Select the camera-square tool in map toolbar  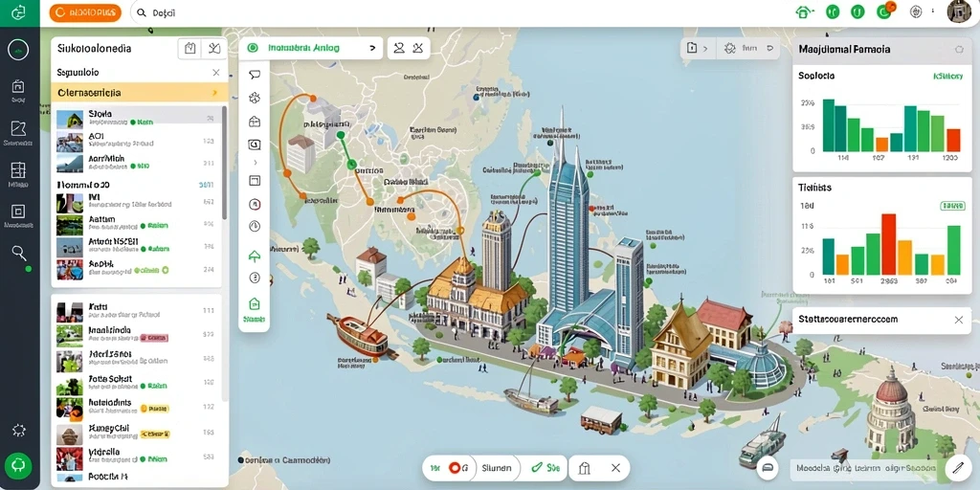(255, 145)
